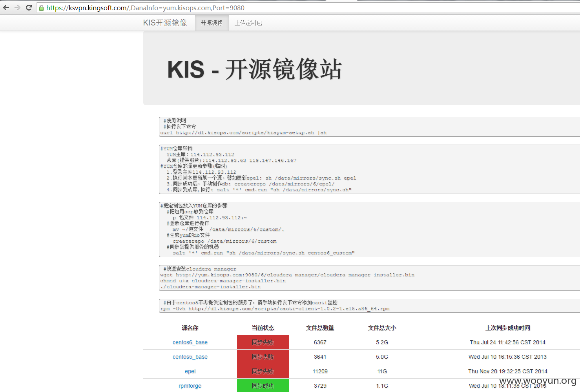580x392 pixels.
Task: Click the chmod u+x cloudera-manager-installer.bin line
Action: (223, 281)
